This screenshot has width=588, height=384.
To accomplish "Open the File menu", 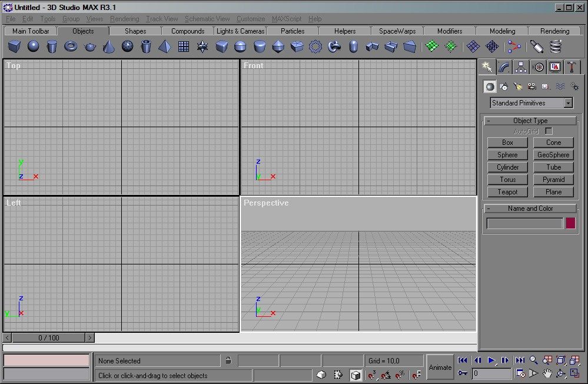I will point(11,19).
